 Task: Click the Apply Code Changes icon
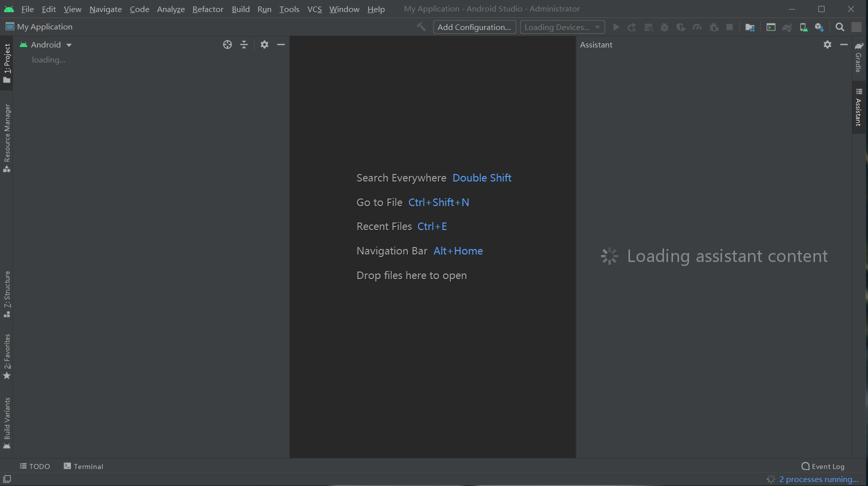648,27
